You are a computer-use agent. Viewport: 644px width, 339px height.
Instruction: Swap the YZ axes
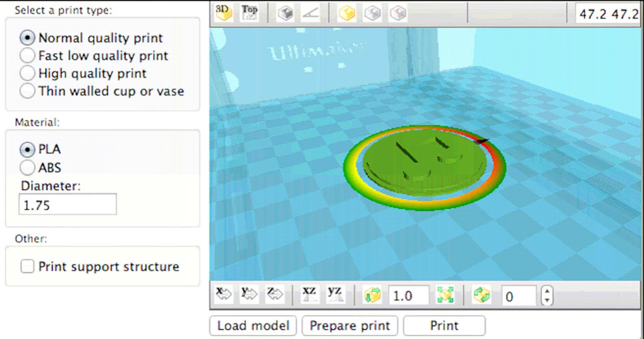click(x=335, y=294)
